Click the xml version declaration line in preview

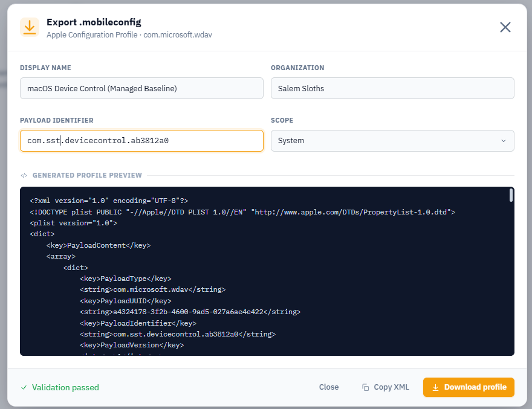click(x=109, y=201)
